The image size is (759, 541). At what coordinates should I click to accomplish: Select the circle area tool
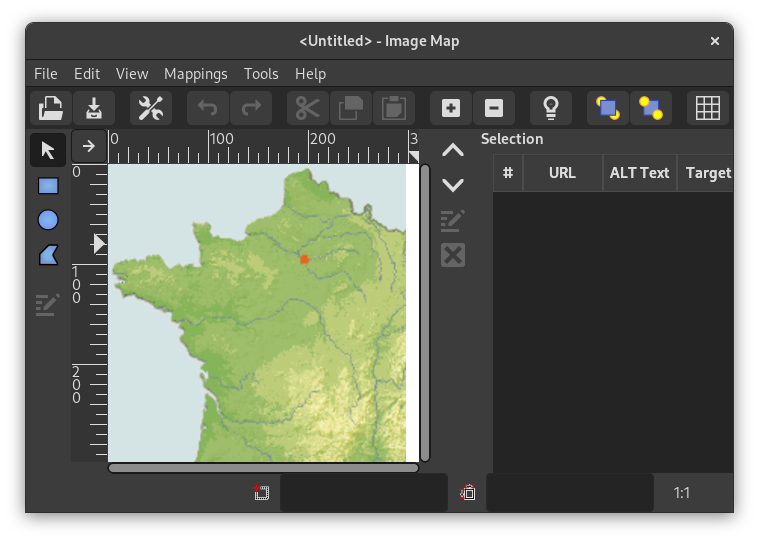tap(48, 220)
